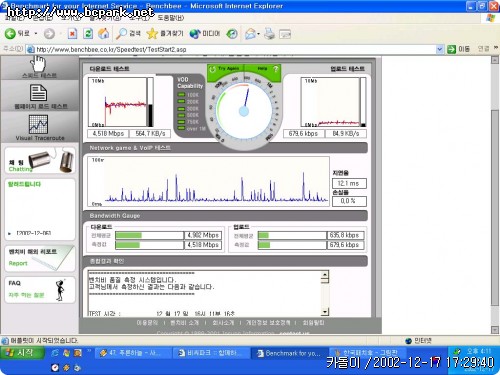Click the Help button on gauge
The image size is (500, 375).
pos(263,69)
